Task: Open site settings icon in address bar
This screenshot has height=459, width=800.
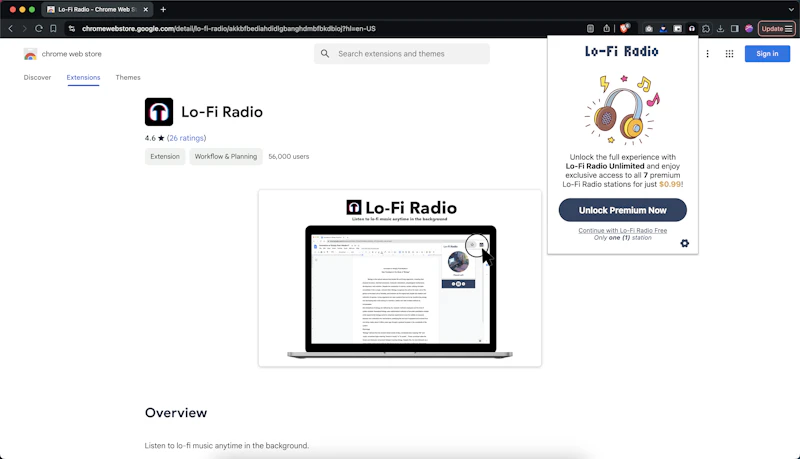Action: 72,29
